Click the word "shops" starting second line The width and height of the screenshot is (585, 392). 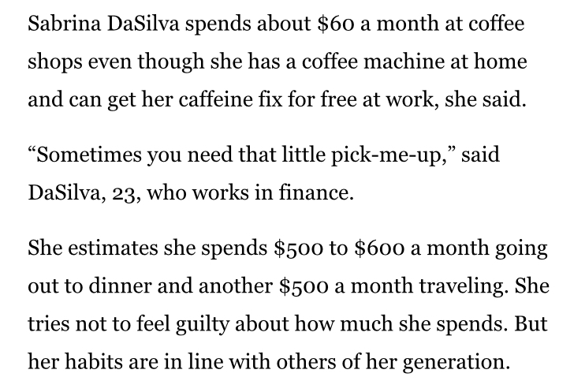pyautogui.click(x=50, y=62)
